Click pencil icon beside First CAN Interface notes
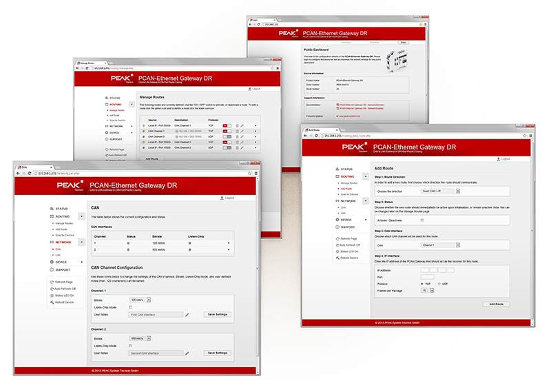The height and width of the screenshot is (392, 551). tap(187, 314)
